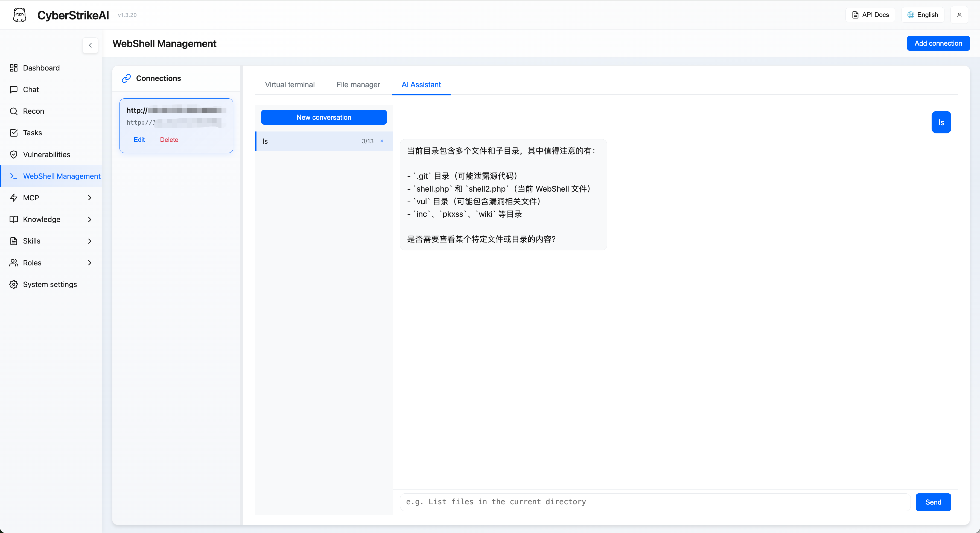Open the Vulnerabilities shield icon
The width and height of the screenshot is (980, 533).
click(x=14, y=154)
